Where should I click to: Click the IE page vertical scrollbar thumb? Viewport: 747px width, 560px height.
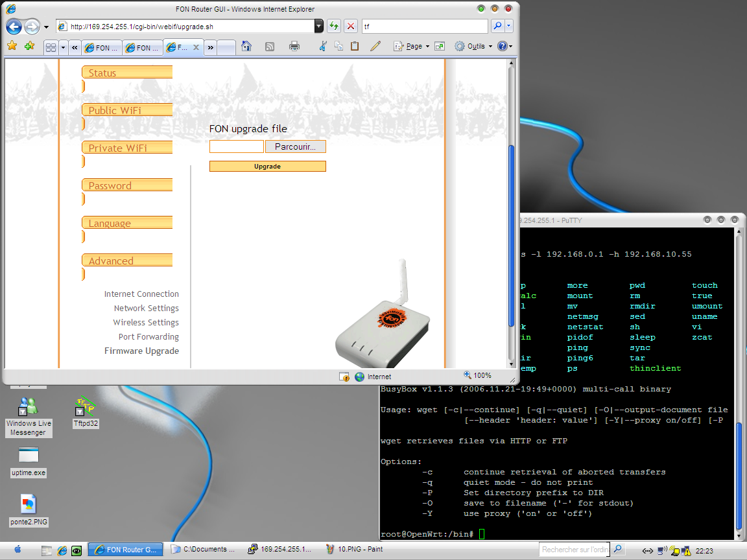pyautogui.click(x=511, y=236)
